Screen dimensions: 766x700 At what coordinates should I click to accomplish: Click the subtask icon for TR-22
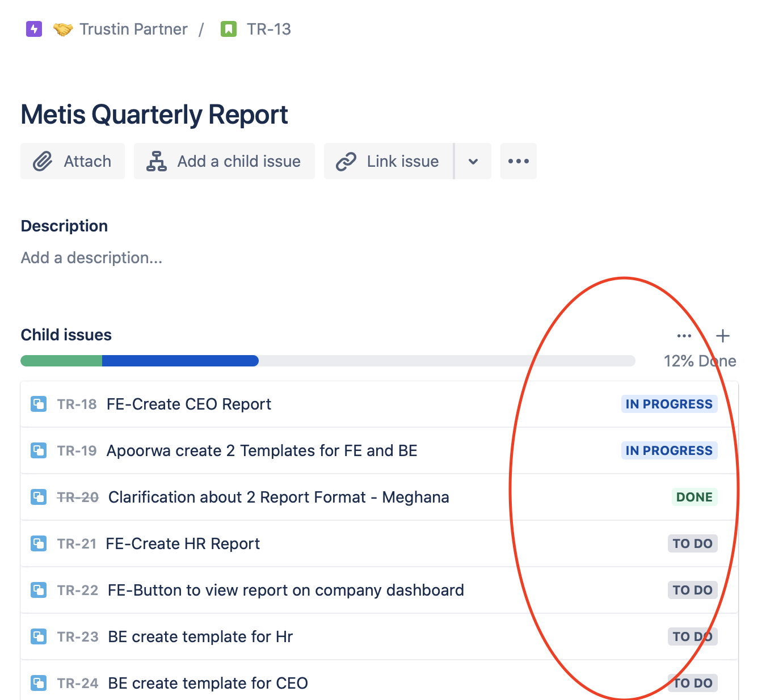pos(39,590)
